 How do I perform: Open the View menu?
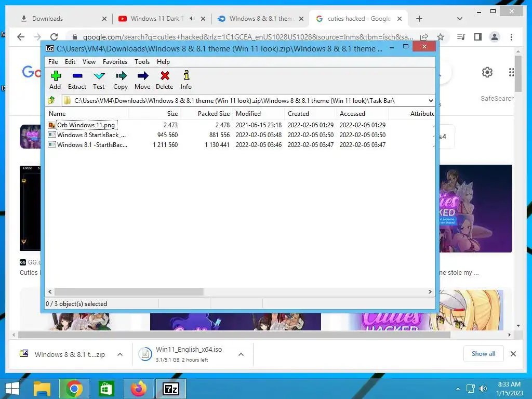(x=89, y=62)
